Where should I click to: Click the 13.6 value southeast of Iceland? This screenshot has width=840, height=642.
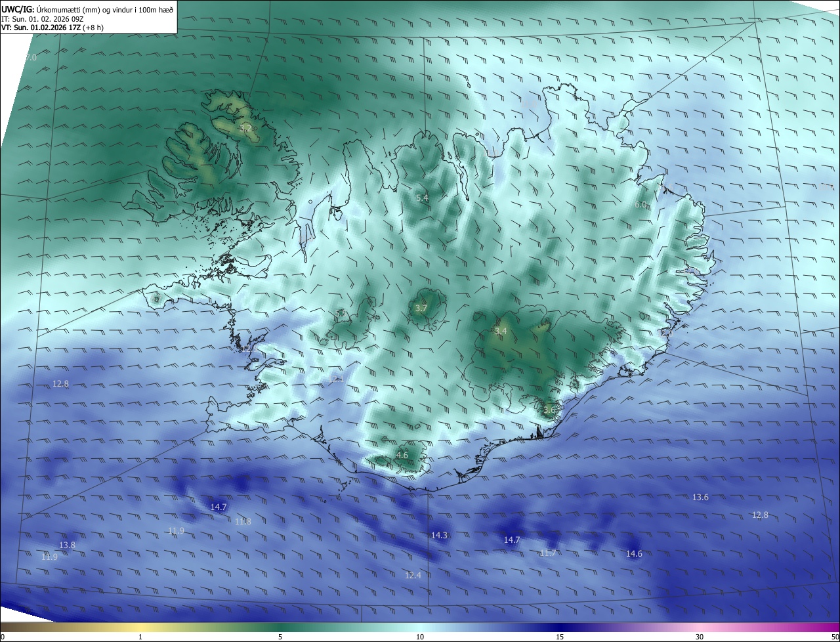click(700, 498)
